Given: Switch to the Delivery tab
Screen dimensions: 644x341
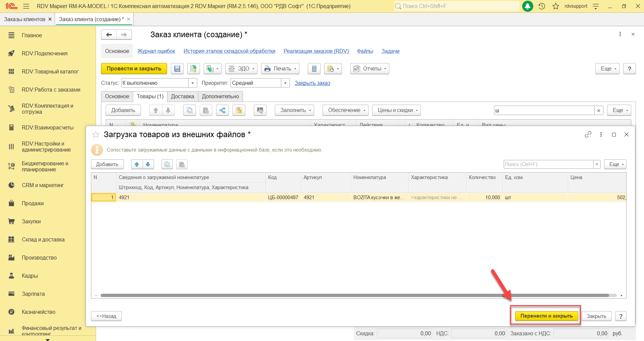Looking at the screenshot, I should click(x=182, y=97).
